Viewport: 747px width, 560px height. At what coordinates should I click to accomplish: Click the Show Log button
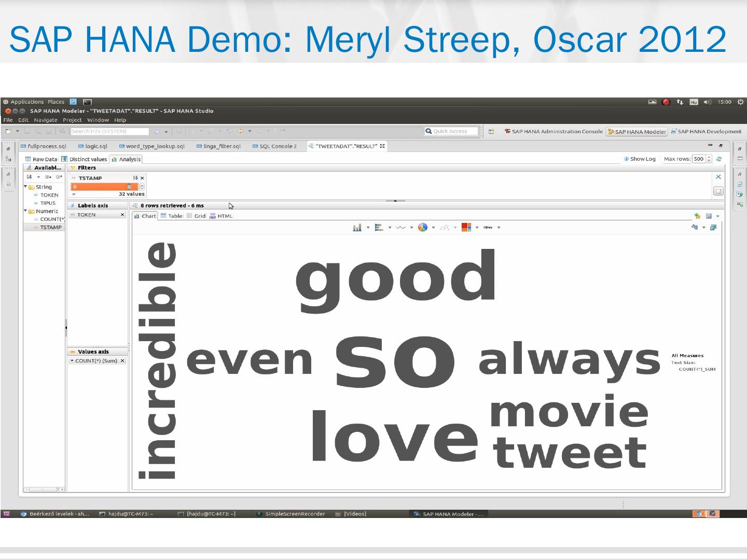point(640,159)
